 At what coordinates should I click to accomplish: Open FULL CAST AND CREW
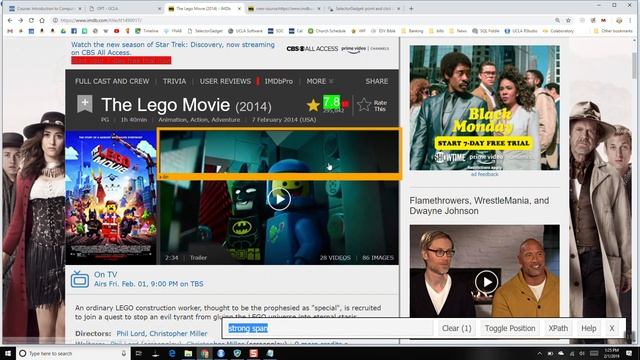[x=112, y=81]
